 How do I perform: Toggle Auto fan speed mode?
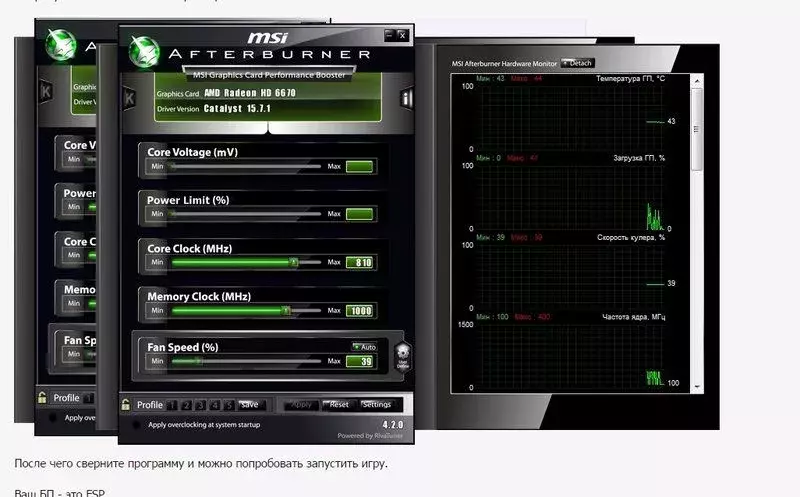(364, 347)
